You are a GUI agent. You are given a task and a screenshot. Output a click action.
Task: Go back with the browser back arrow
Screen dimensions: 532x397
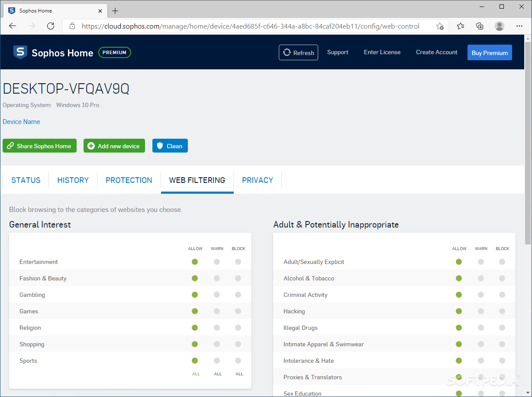[13, 26]
